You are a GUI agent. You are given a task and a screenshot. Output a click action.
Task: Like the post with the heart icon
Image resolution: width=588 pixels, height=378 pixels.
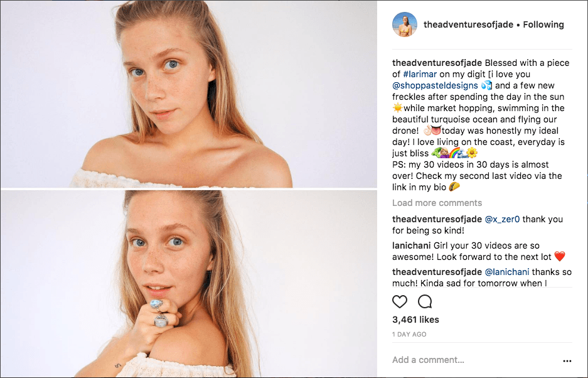coord(400,302)
